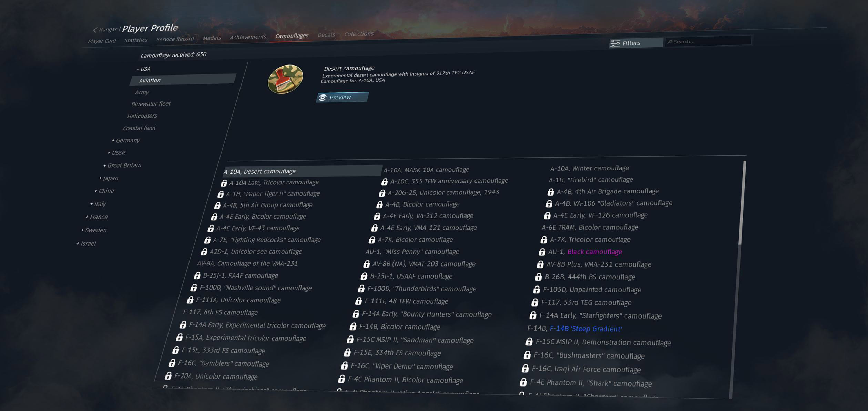Click lock icon beside AU-1 Black camouflage
Viewport: 868px width, 411px height.
(542, 252)
